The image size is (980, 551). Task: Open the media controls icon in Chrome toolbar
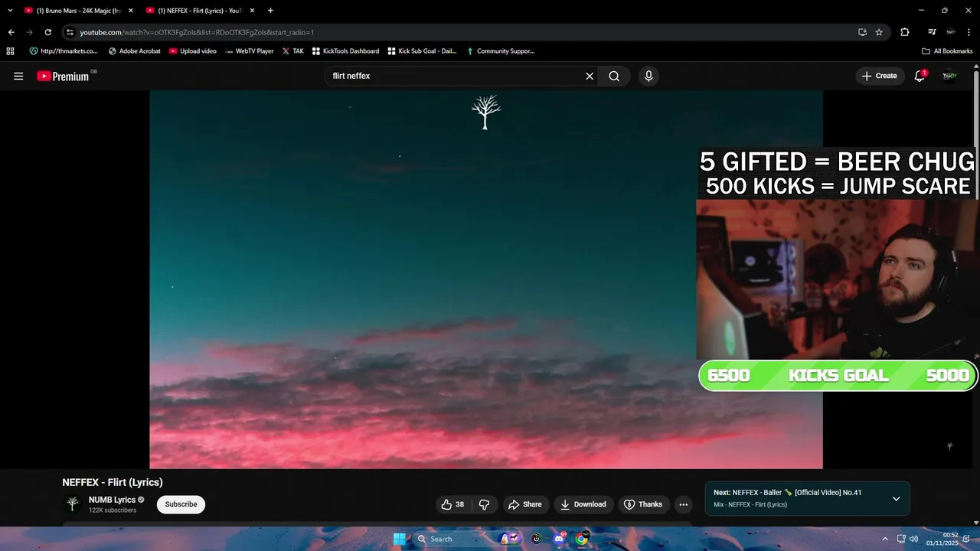[931, 32]
